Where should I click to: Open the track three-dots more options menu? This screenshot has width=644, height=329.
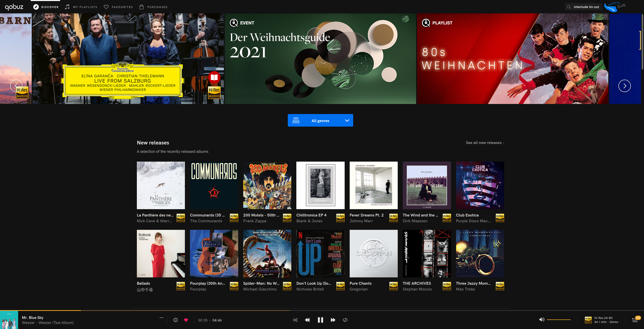point(162,318)
